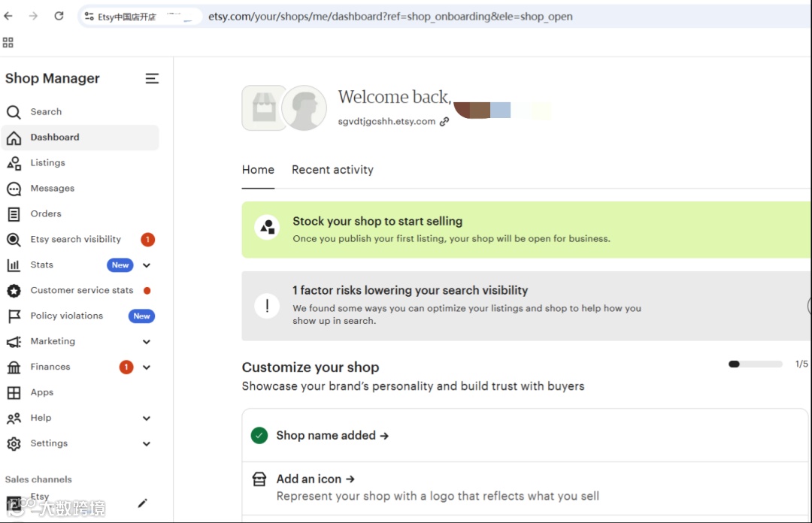The height and width of the screenshot is (523, 812).
Task: Click the exclamation icon in visibility warning
Action: (267, 306)
